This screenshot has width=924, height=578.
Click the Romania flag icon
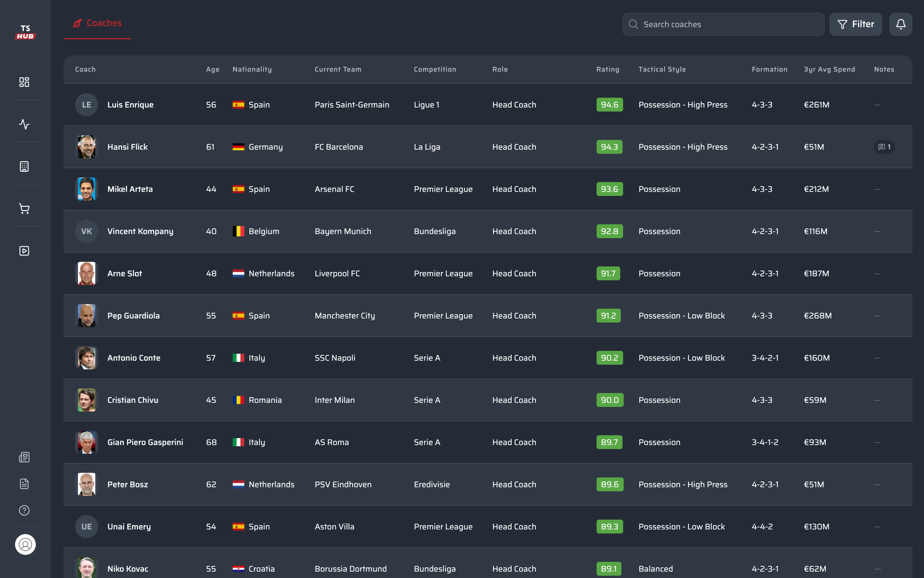click(238, 400)
